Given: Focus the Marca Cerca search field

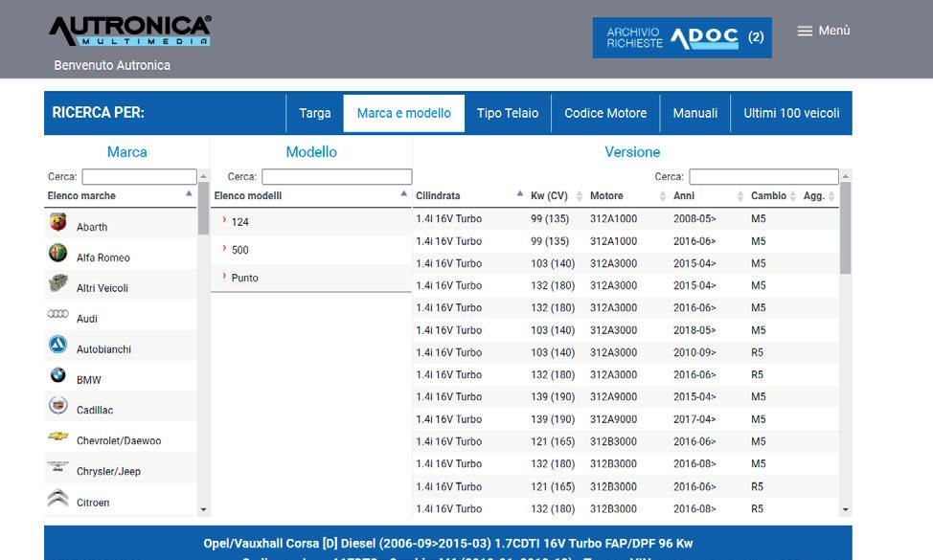Looking at the screenshot, I should (139, 176).
